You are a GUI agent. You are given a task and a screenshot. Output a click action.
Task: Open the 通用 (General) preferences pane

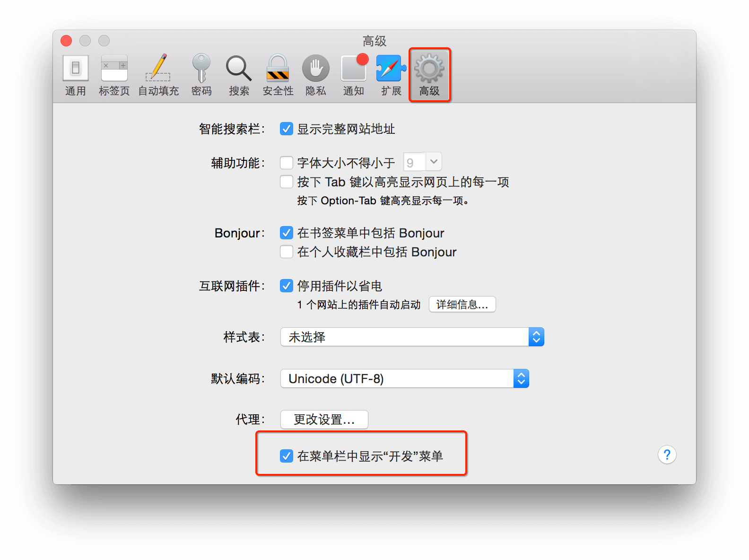(76, 76)
